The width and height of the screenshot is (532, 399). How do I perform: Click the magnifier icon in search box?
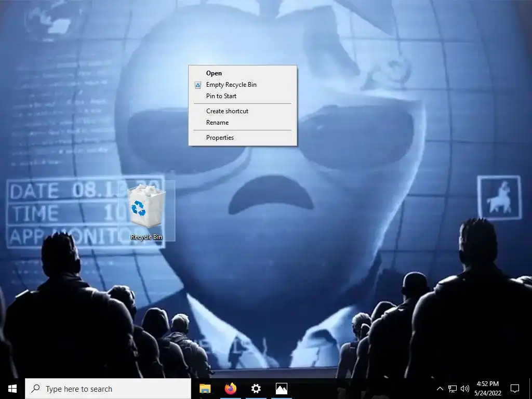[x=35, y=389]
